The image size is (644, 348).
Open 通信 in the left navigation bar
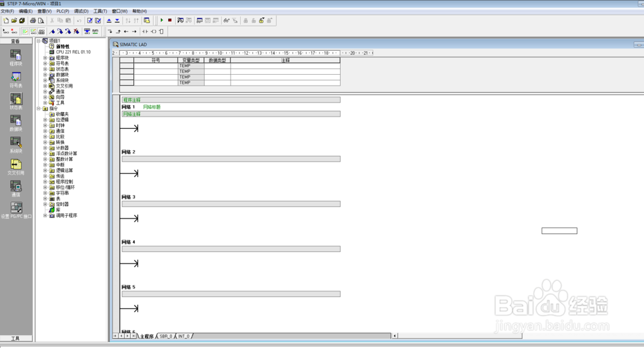click(16, 188)
